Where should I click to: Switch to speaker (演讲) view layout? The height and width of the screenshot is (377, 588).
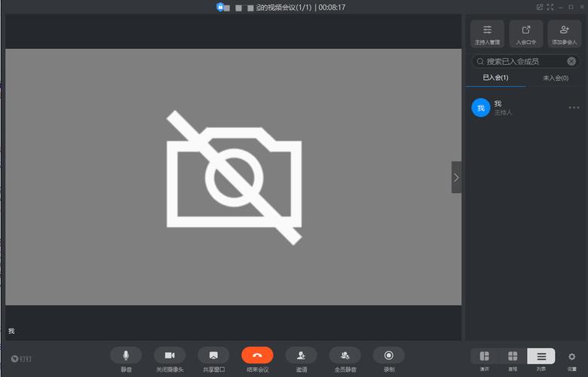click(485, 356)
